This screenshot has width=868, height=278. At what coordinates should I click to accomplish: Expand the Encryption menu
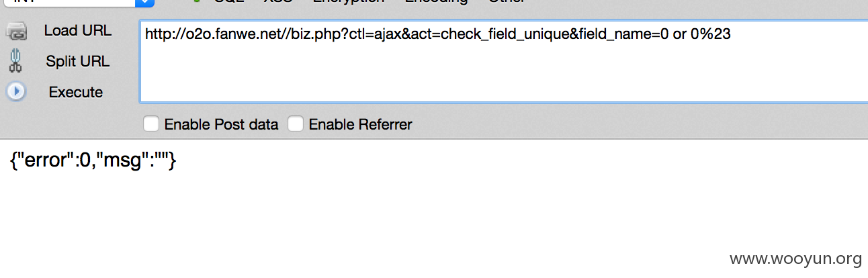click(348, 1)
